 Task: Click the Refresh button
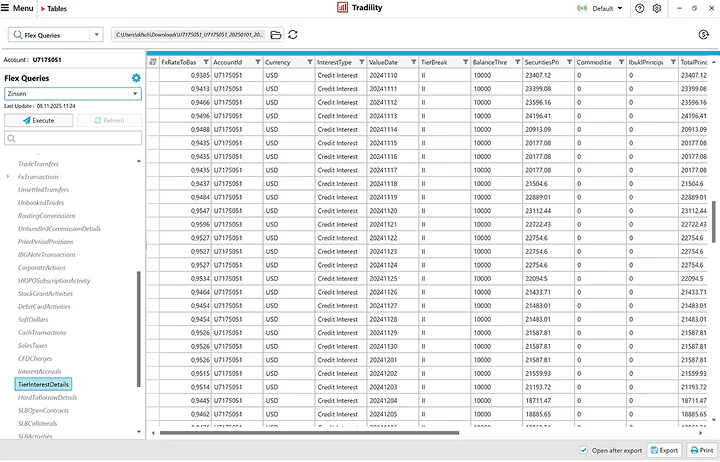109,120
